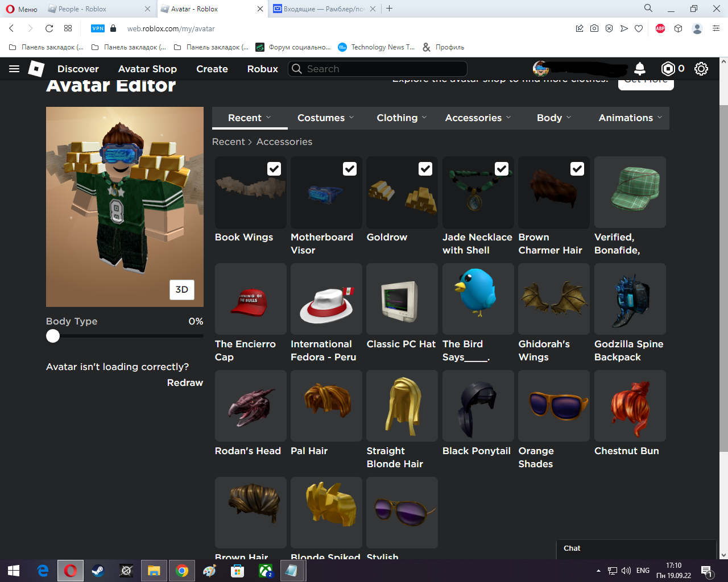Equip the Classic PC Hat
This screenshot has width=728, height=582.
402,299
